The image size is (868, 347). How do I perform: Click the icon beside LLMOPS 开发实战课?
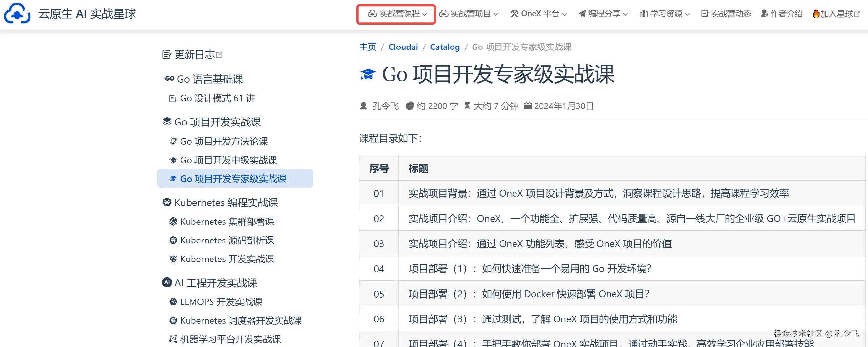pyautogui.click(x=173, y=301)
